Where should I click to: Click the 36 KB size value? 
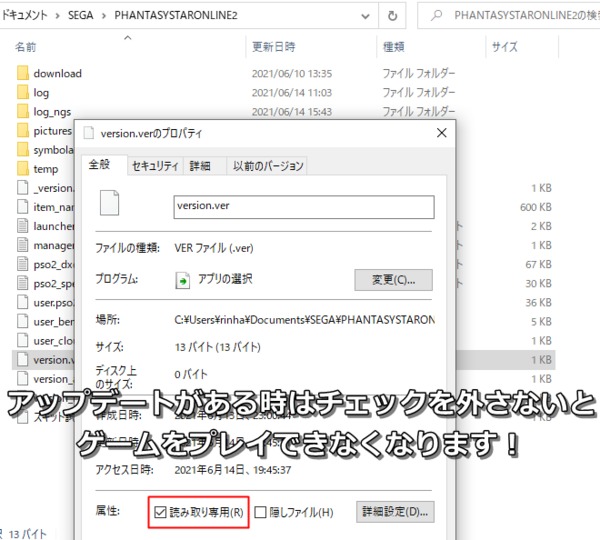(538, 303)
